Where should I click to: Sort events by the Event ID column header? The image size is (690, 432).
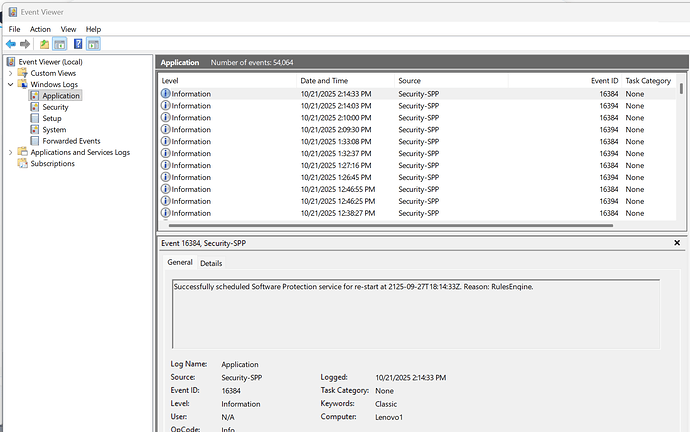(565, 81)
